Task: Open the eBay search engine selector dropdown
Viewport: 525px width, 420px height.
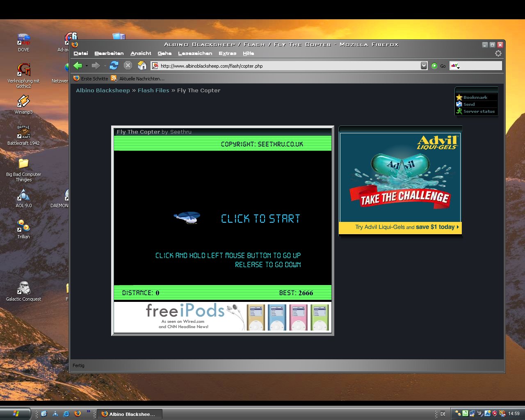Action: 455,66
